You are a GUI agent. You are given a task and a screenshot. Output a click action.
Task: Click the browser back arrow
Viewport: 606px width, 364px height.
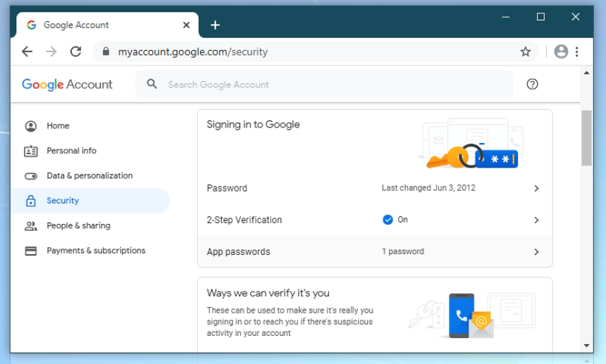[x=27, y=51]
